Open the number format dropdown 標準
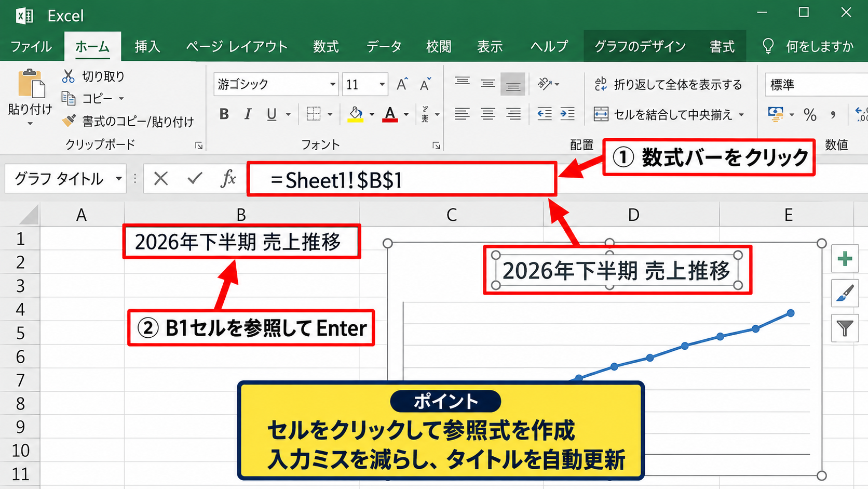This screenshot has width=868, height=489. tap(817, 84)
